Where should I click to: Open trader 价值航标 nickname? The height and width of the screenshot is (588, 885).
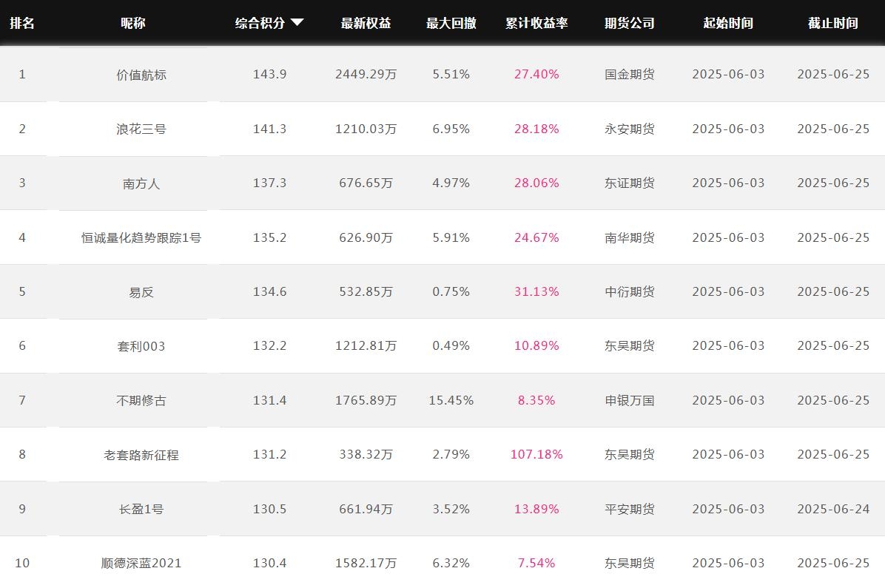pyautogui.click(x=141, y=75)
